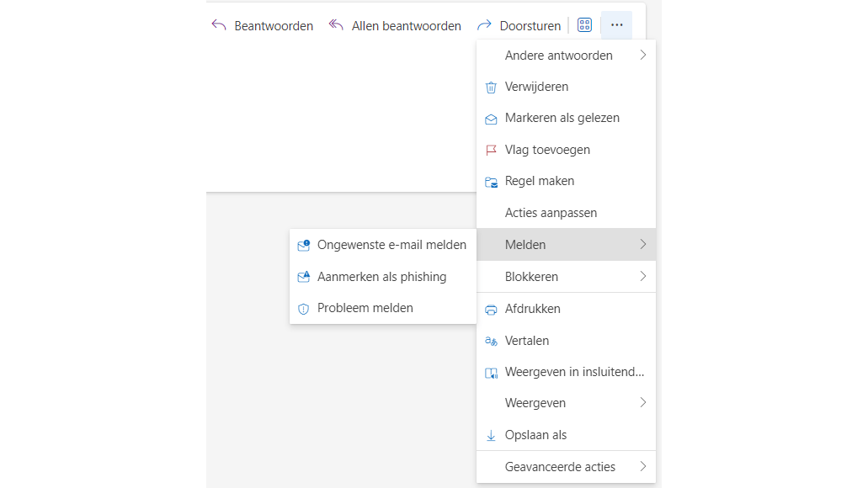Viewport: 868px width, 488px height.
Task: Click the Allen beantwoorden double-arrow icon
Action: click(x=336, y=25)
